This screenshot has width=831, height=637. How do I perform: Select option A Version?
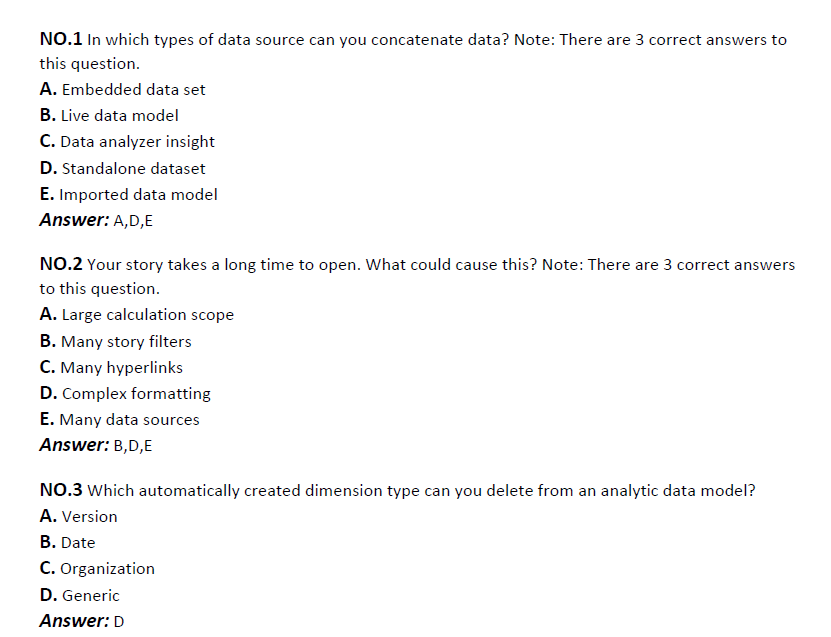click(78, 516)
